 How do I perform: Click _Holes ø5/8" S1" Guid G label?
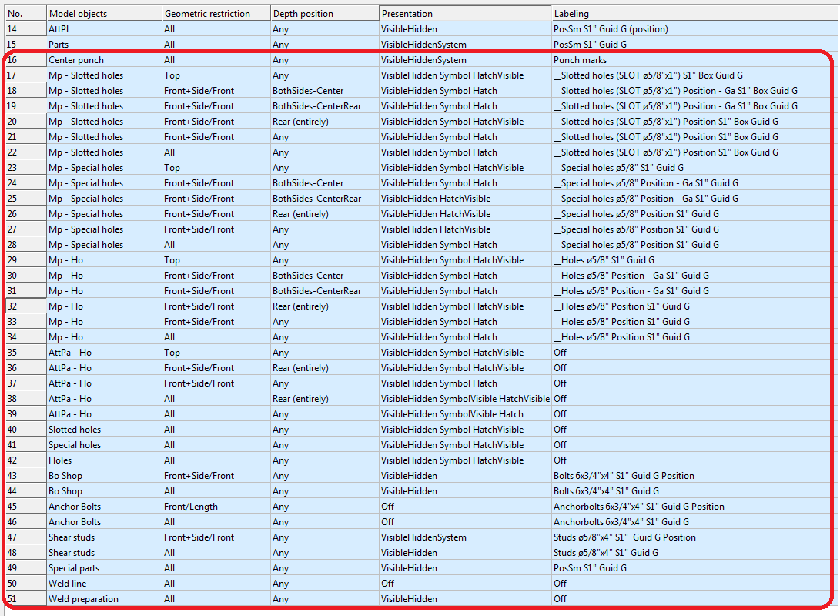coord(694,260)
